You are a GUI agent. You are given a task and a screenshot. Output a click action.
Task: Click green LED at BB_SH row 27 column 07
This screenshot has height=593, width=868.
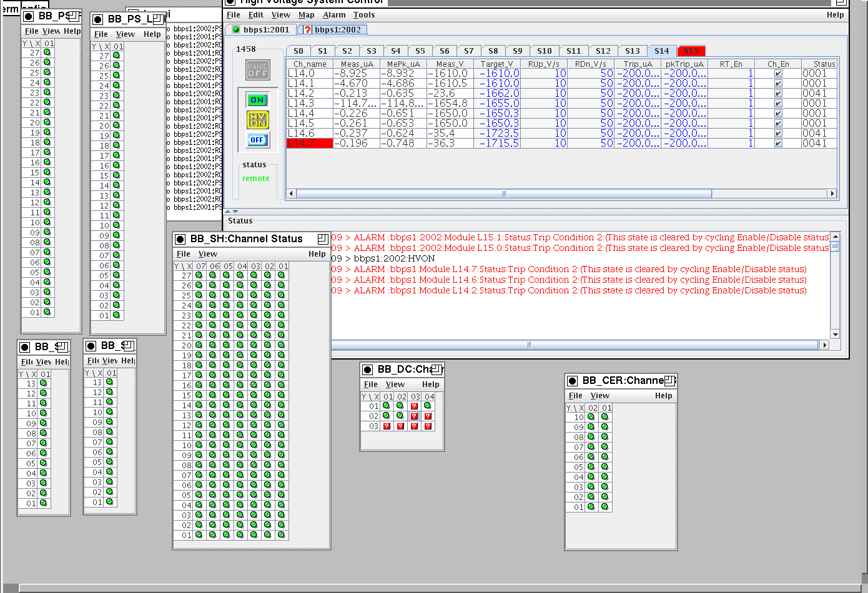click(x=199, y=275)
